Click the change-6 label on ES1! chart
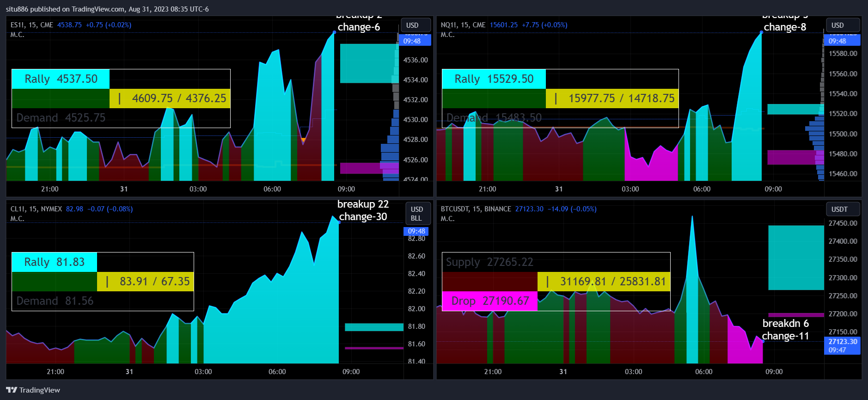Screen dimensions: 868x400 359,27
